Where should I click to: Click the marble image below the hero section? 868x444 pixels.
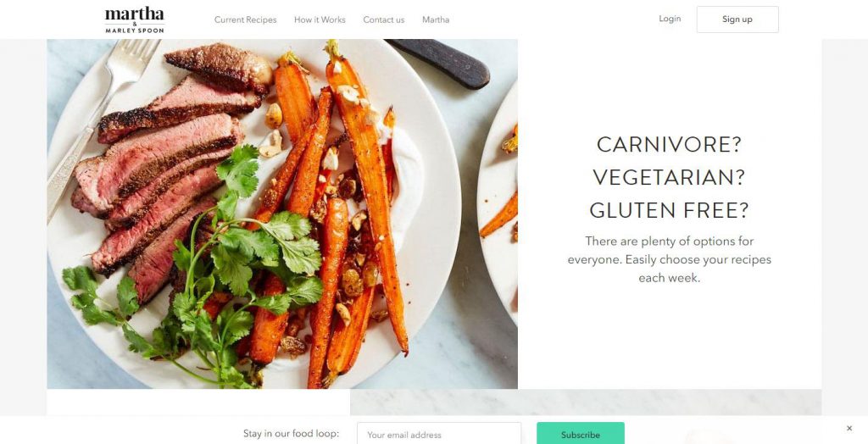tap(586, 402)
